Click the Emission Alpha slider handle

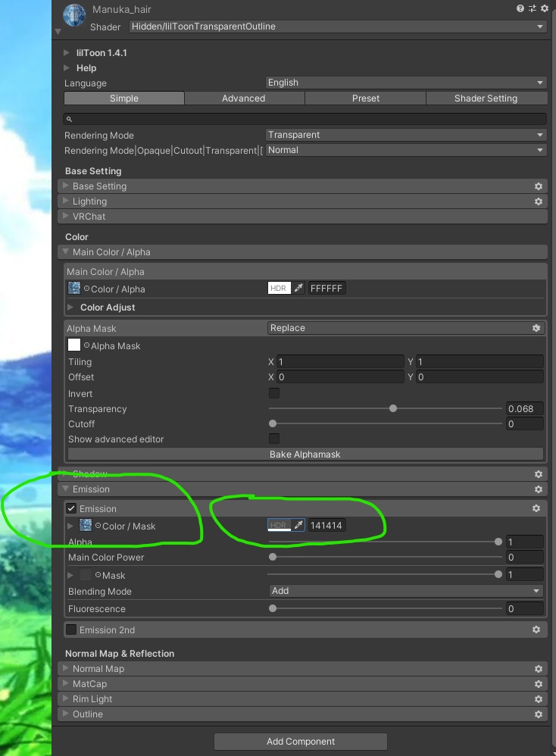[498, 542]
